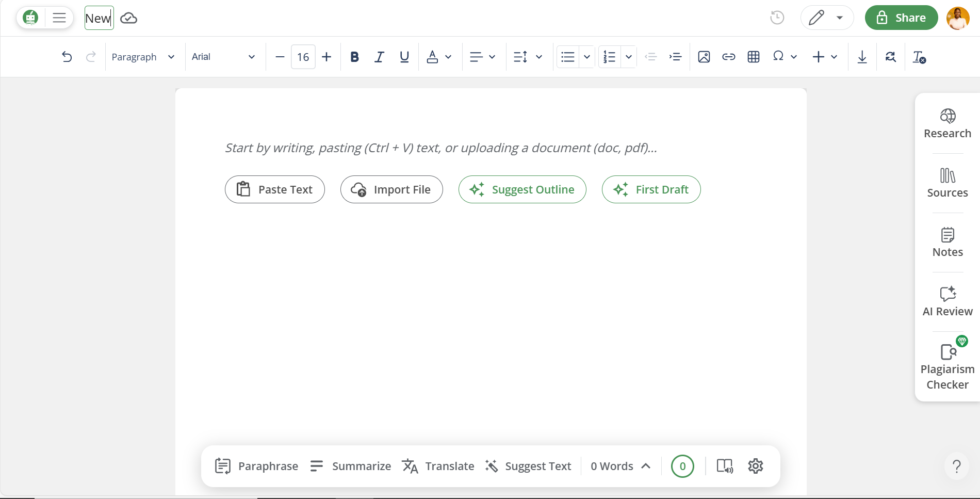Toggle bold formatting
Screen dimensions: 980x499
[x=354, y=57]
